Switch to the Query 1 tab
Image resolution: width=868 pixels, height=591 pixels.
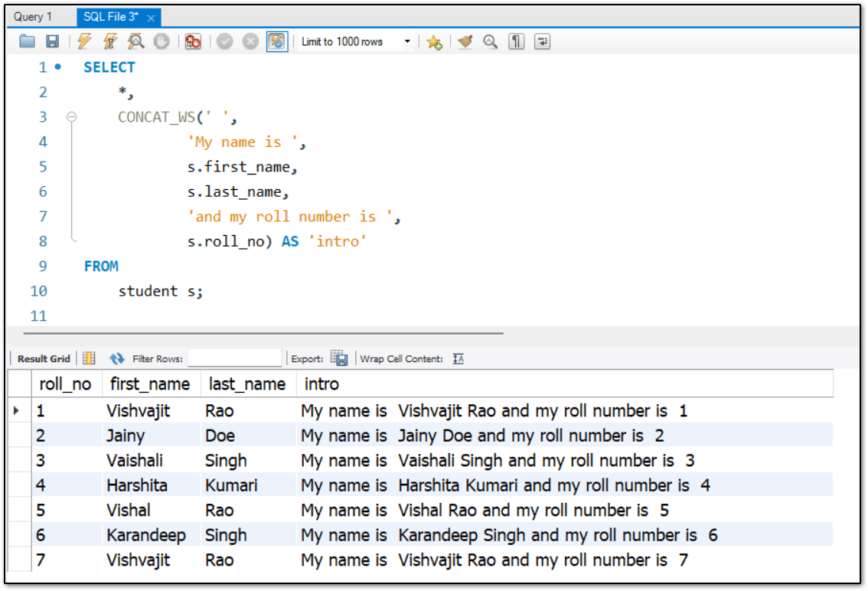pyautogui.click(x=32, y=16)
